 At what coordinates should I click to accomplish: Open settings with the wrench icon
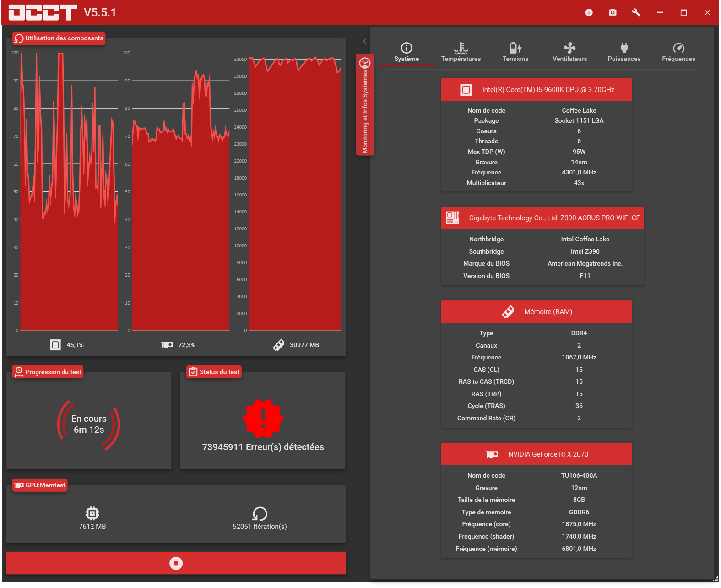(x=636, y=12)
